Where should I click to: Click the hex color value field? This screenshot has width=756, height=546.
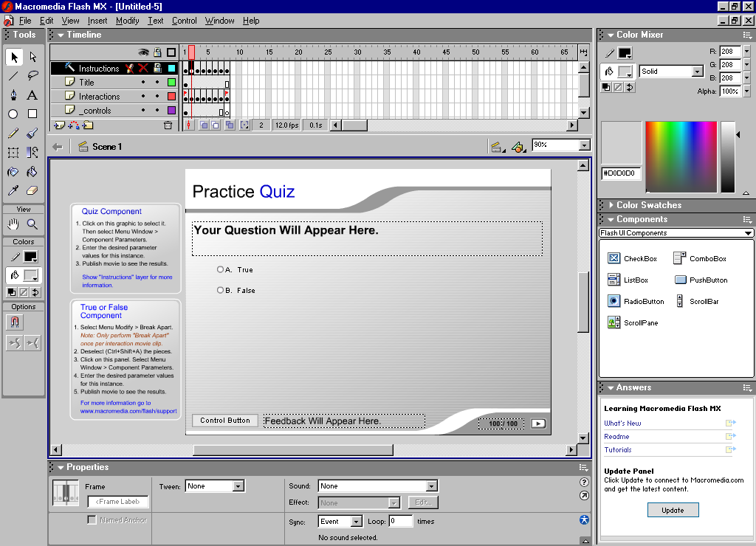click(x=621, y=173)
